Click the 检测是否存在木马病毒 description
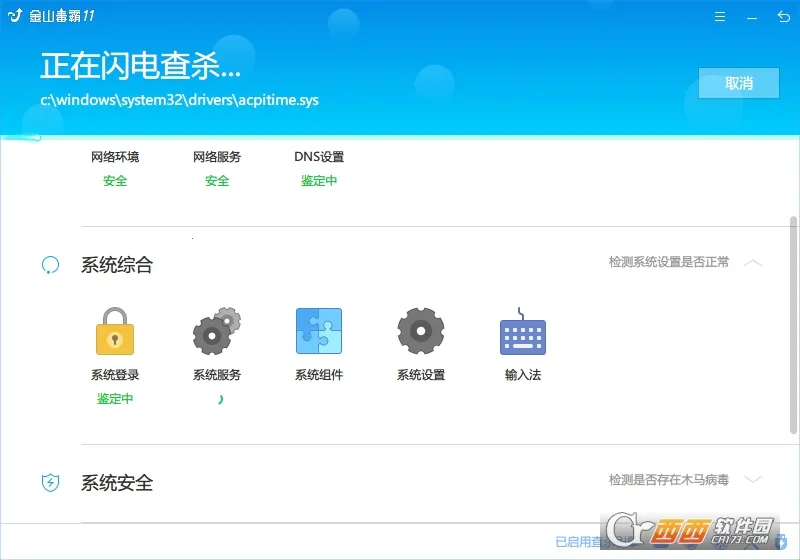 [x=668, y=479]
